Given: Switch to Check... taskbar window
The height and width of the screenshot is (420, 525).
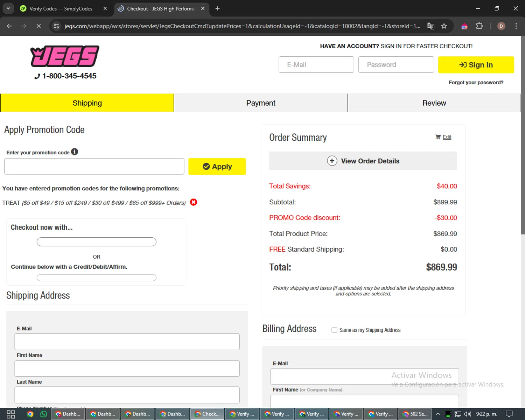Looking at the screenshot, I should pyautogui.click(x=208, y=414).
